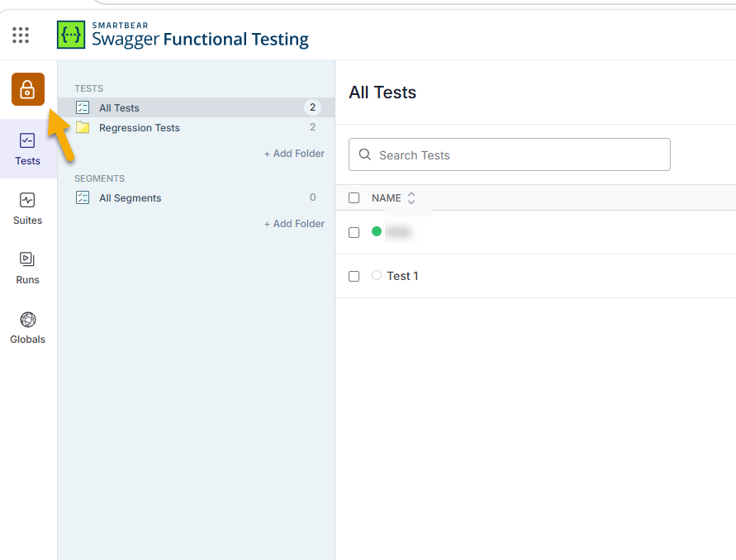This screenshot has width=736, height=560.
Task: Click the Regression Tests count 2
Action: [312, 127]
